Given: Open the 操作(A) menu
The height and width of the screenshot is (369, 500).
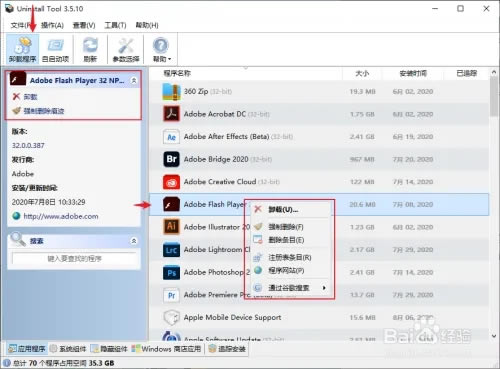Looking at the screenshot, I should point(52,25).
